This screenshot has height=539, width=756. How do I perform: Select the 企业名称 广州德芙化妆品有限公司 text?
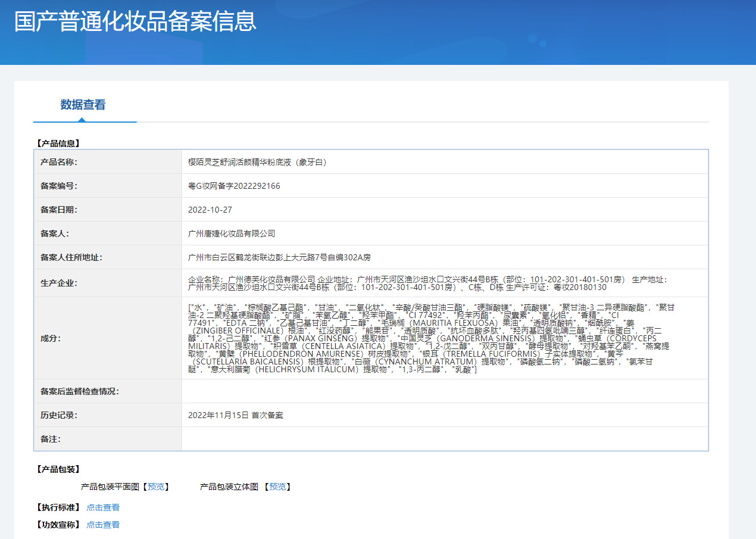(251, 279)
